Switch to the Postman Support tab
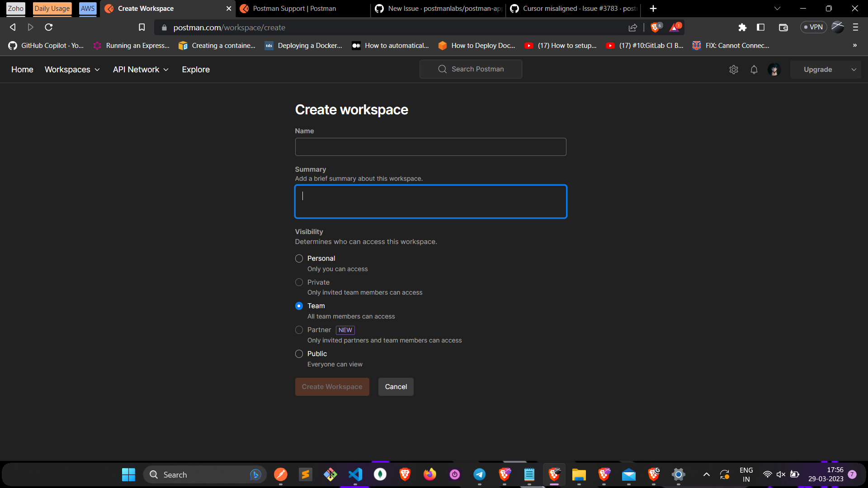Screen dimensions: 868x488 point(294,9)
